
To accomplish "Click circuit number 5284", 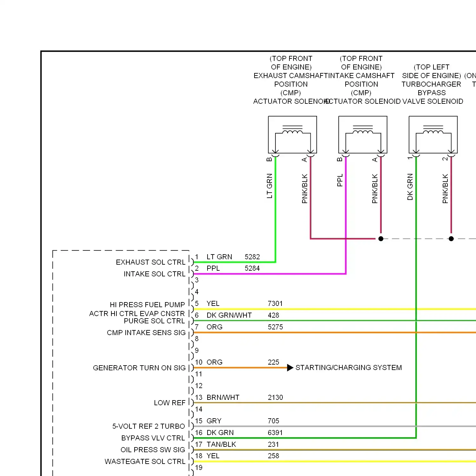I will pyautogui.click(x=252, y=268).
